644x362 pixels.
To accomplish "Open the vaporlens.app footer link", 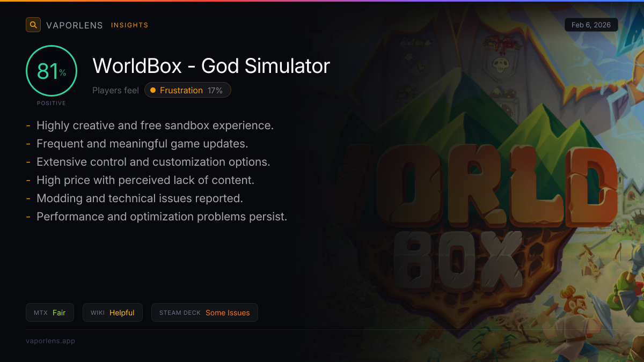I will click(50, 341).
